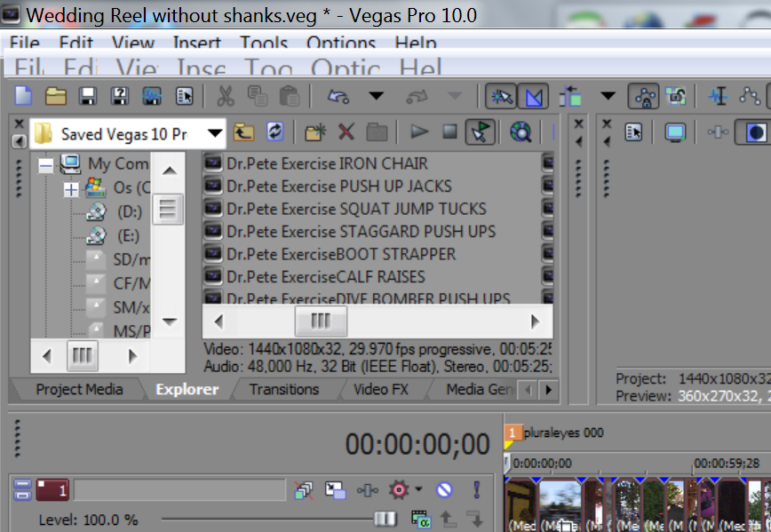
Task: Refresh the Explorer file list
Action: (x=275, y=132)
